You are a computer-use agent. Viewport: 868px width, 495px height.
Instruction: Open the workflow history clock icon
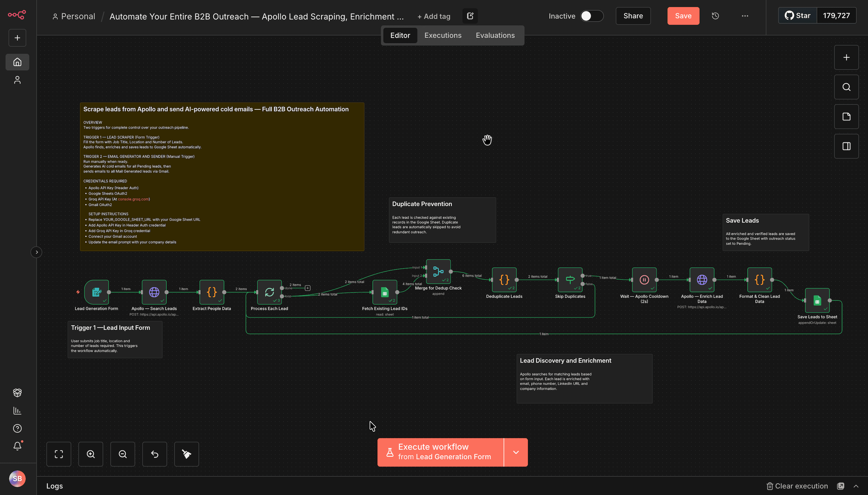tap(715, 16)
